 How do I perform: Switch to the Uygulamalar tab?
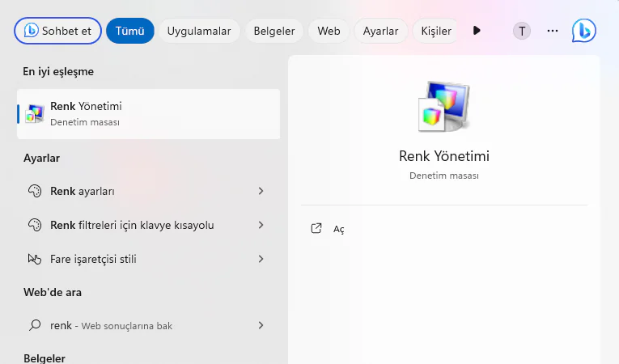pyautogui.click(x=199, y=31)
